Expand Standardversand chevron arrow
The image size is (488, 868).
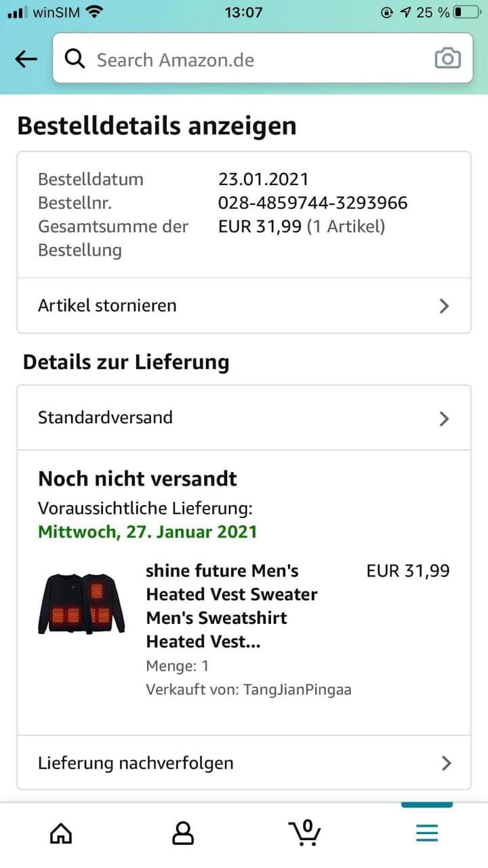pos(444,418)
